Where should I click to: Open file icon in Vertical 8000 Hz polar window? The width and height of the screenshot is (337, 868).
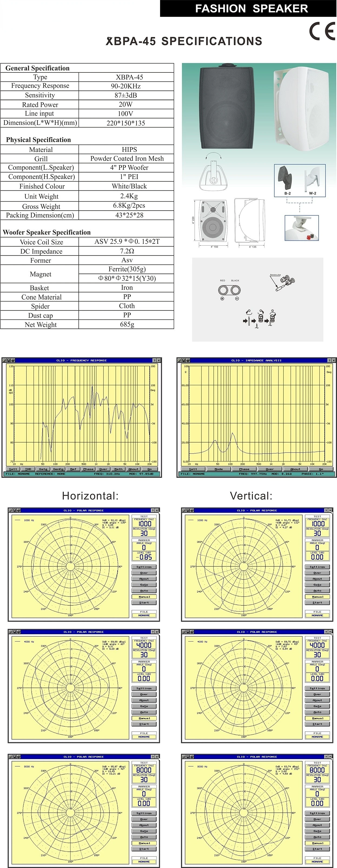point(184,757)
